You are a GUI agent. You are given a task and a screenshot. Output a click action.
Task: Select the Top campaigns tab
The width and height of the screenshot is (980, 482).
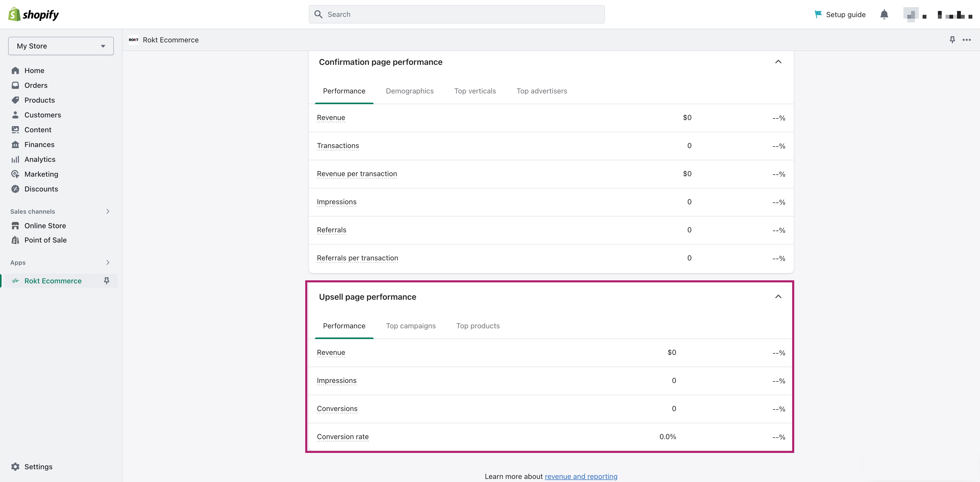coord(411,325)
